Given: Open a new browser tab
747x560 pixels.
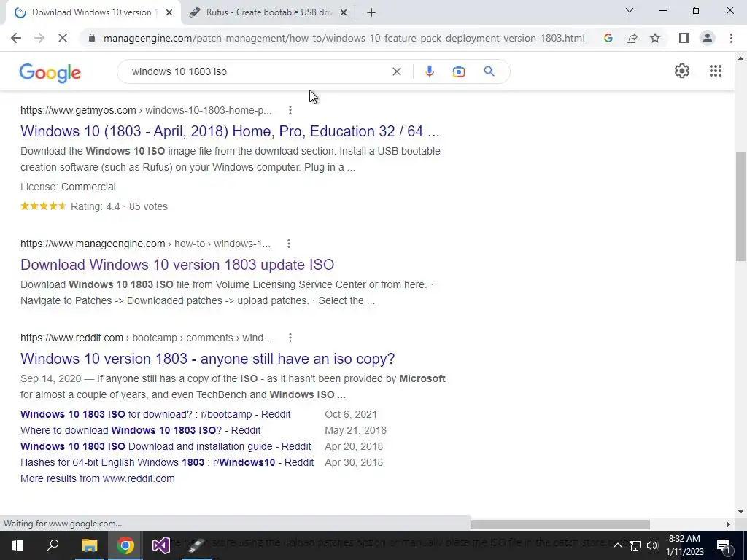Looking at the screenshot, I should (x=371, y=12).
